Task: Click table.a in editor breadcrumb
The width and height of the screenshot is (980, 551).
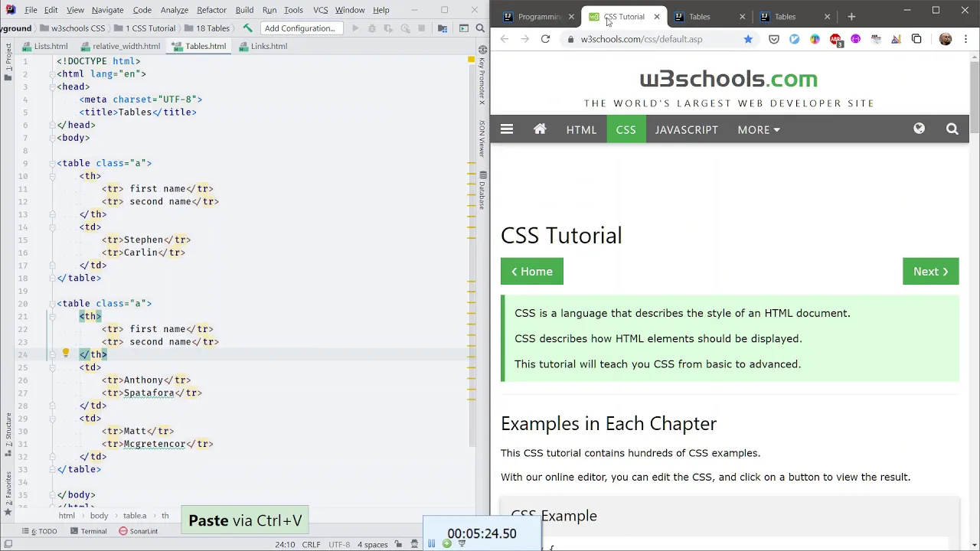Action: pyautogui.click(x=135, y=516)
